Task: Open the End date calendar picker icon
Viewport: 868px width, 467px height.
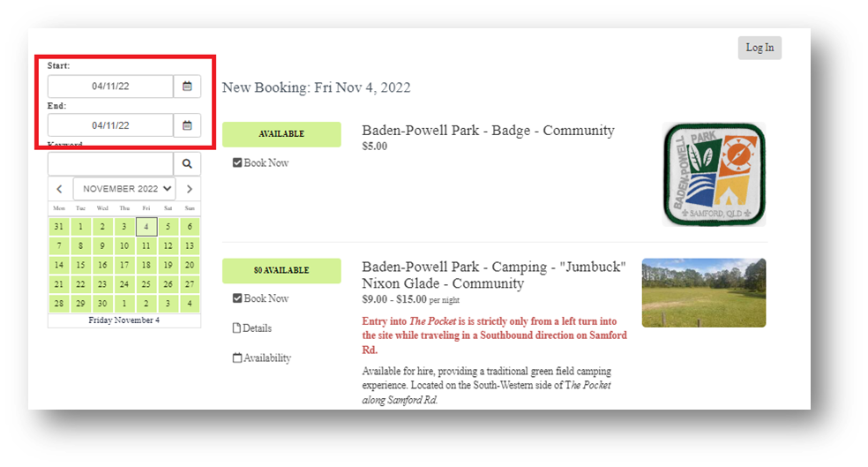Action: 187,125
